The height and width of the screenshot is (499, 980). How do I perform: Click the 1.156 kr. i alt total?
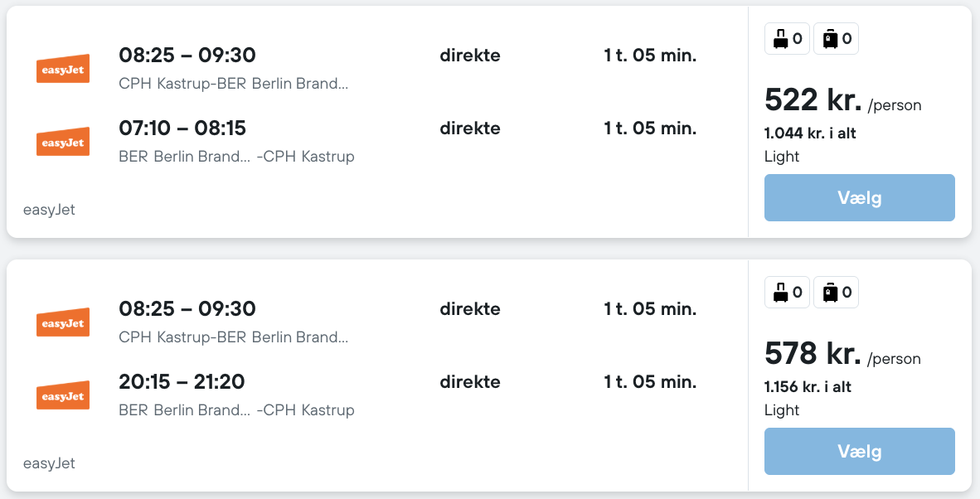point(808,387)
